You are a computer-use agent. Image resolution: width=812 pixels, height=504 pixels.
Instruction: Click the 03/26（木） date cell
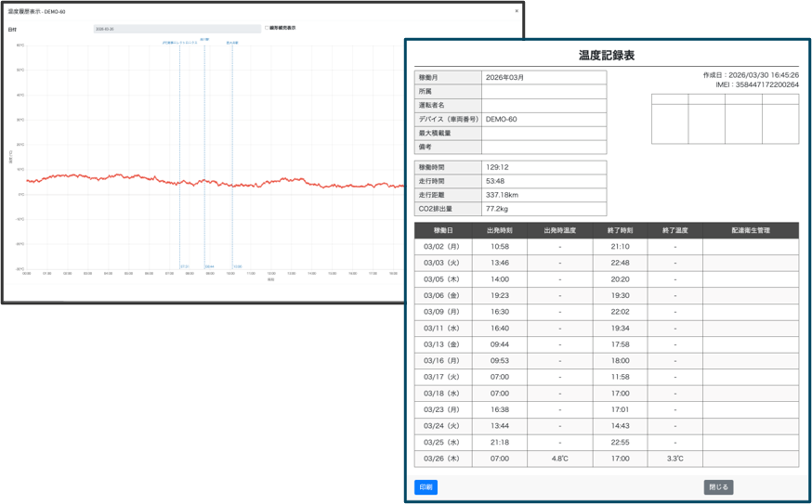coord(443,459)
